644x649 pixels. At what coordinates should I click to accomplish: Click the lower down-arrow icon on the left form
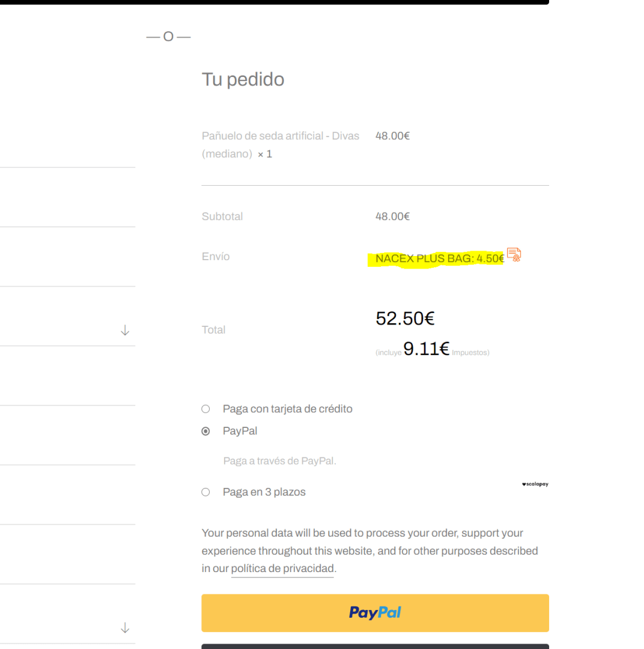pyautogui.click(x=125, y=628)
